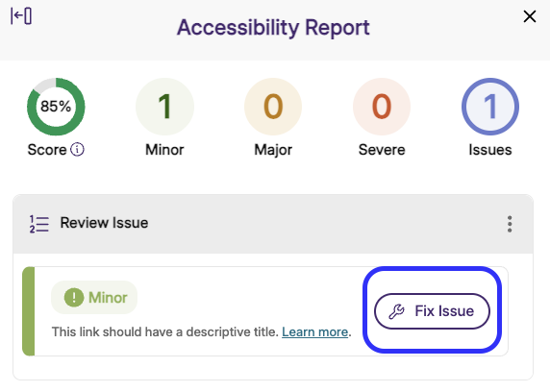Filter by the Minor count circle

pyautogui.click(x=164, y=107)
